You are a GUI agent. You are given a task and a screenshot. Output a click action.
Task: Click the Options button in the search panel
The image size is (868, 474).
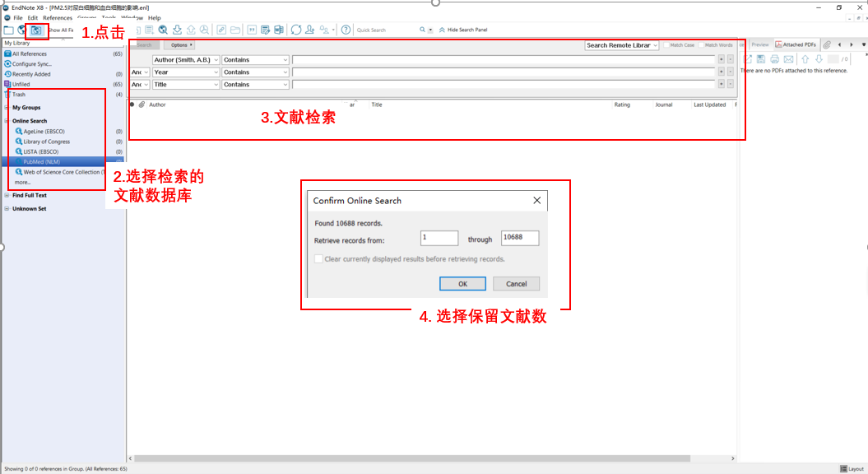(x=180, y=45)
